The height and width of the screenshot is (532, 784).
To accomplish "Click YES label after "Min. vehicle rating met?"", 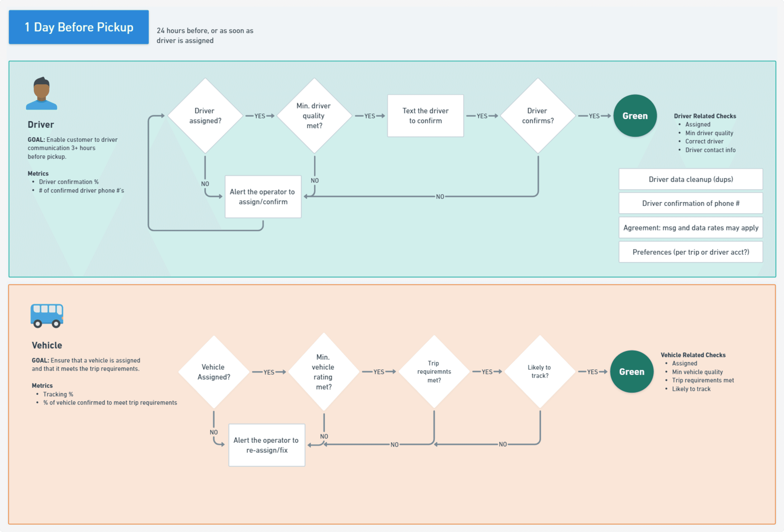I will click(379, 372).
